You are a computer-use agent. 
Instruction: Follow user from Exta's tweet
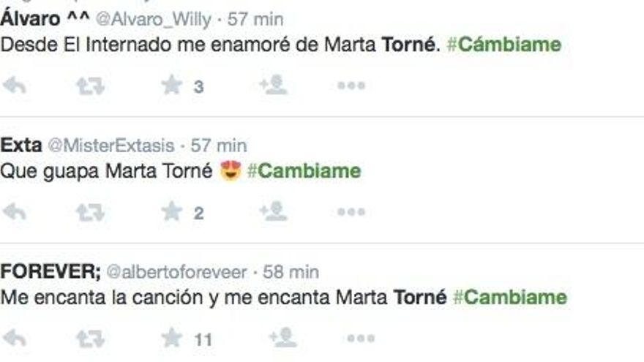[x=272, y=213]
